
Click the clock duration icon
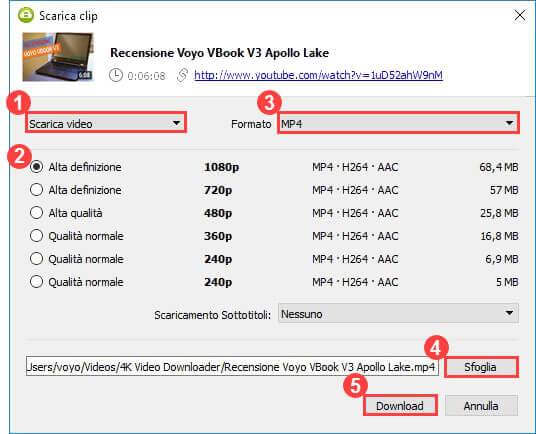coord(116,75)
